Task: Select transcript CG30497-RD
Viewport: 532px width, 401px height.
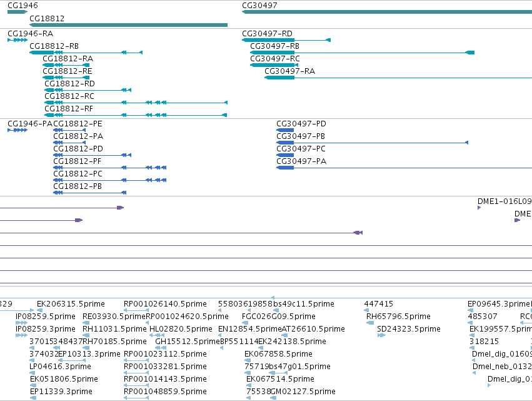Action: tap(267, 34)
